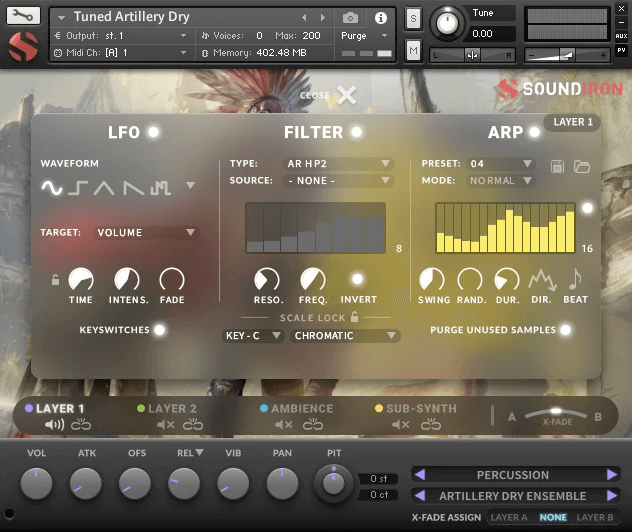Save the ARP preset with floppy icon

(557, 166)
